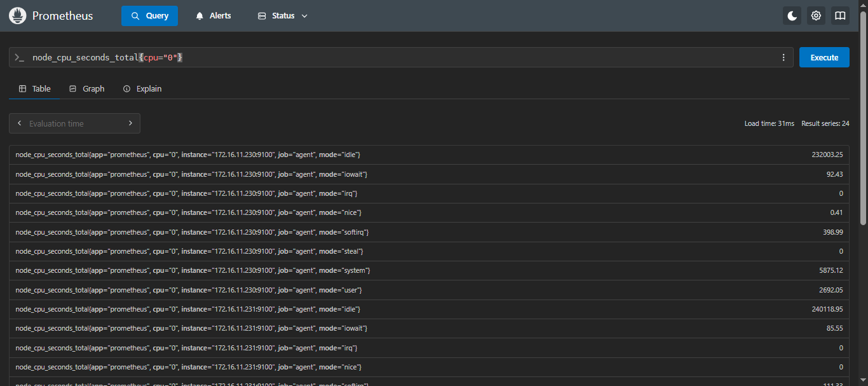Image resolution: width=868 pixels, height=386 pixels.
Task: Click the value 92.43
Action: coord(834,174)
